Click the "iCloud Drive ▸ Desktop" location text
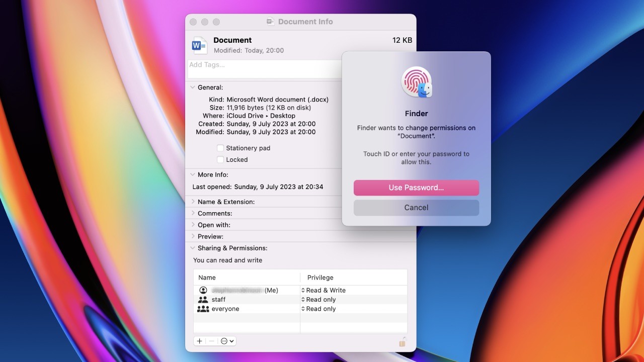644x362 pixels. (x=261, y=116)
